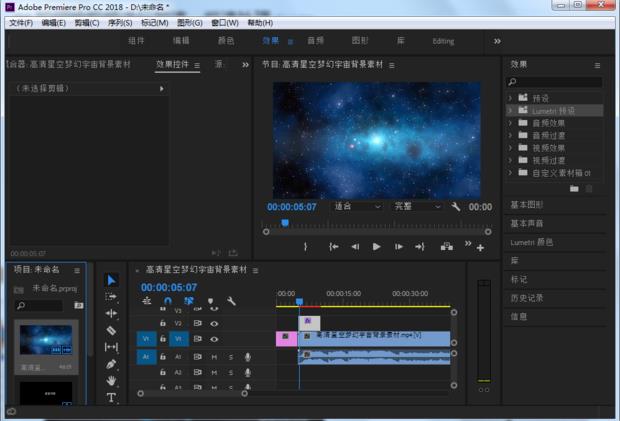This screenshot has height=421, width=620.
Task: Click the new custom bin folder icon
Action: 574,187
